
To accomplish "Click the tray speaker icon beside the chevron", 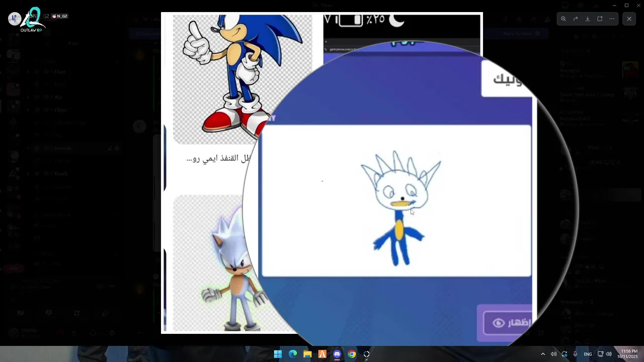I will (x=553, y=354).
